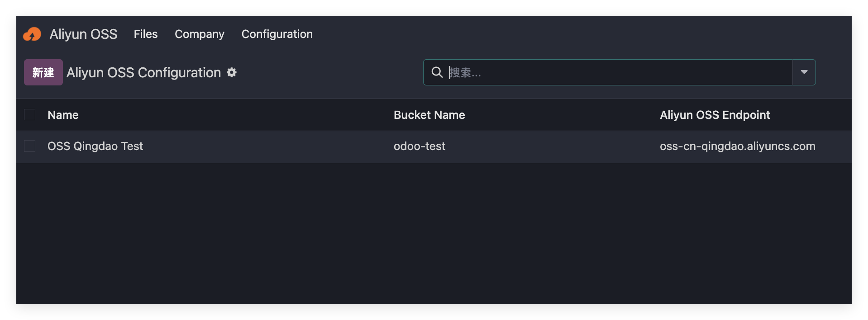Screen dimensions: 868x320
Task: Open the gear actions menu beside the title
Action: click(232, 72)
